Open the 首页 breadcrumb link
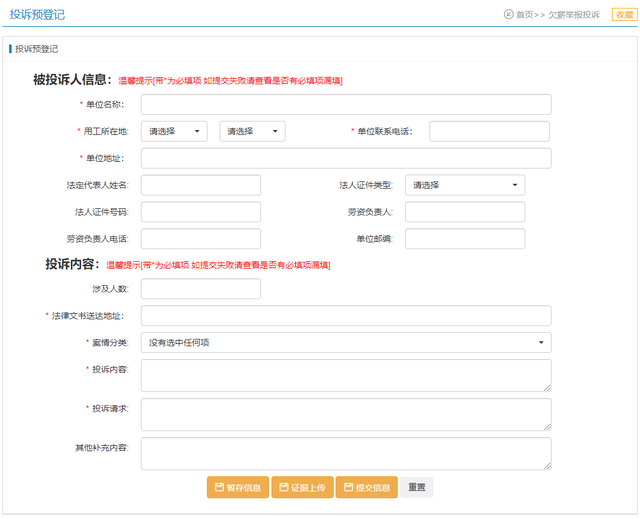640x519 pixels. [524, 15]
